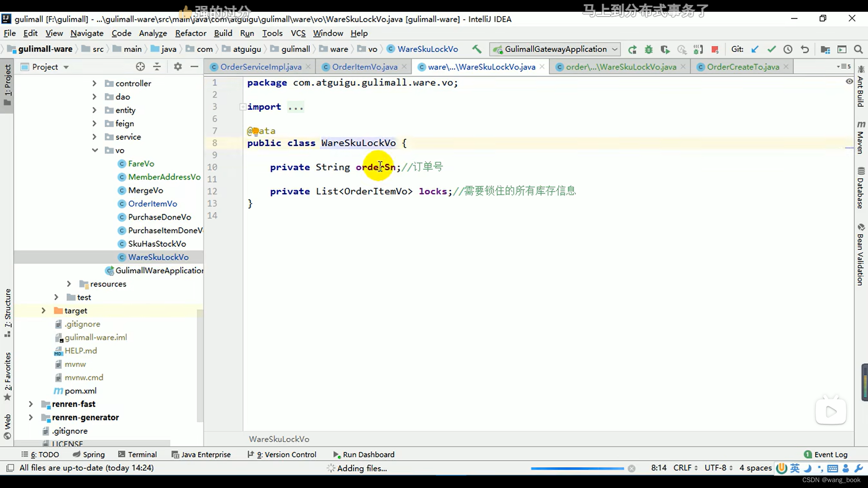Viewport: 868px width, 488px height.
Task: Click the OrderServiceImpl.java tab
Action: click(261, 67)
